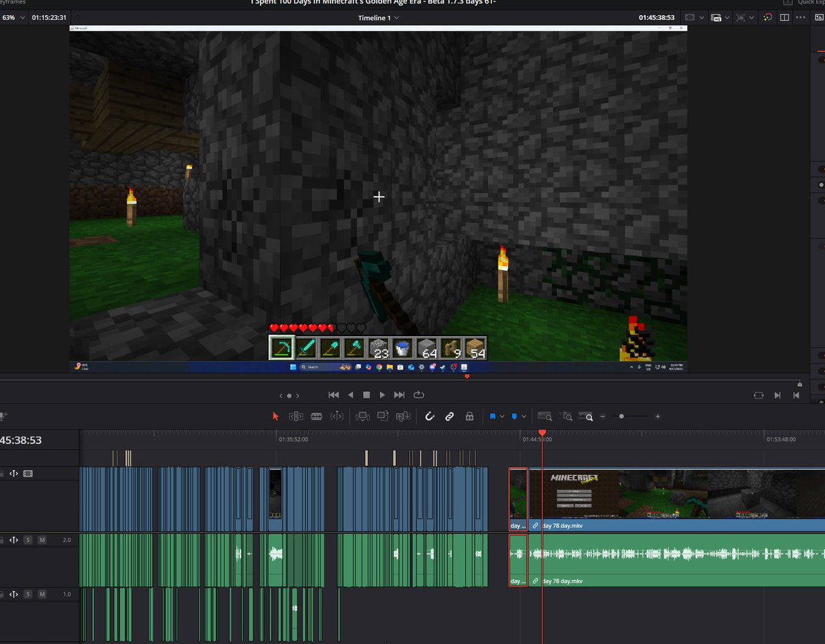
Task: Click Play forward transport button
Action: [x=383, y=395]
